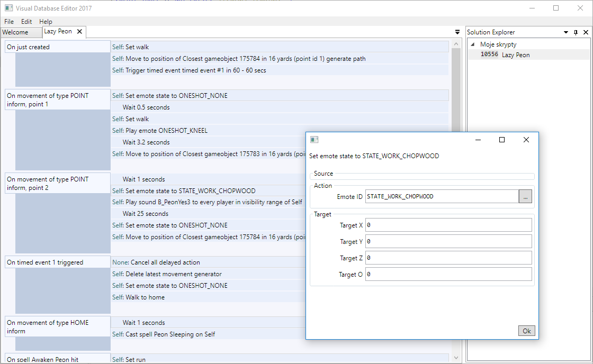The image size is (593, 364).
Task: Open the File menu
Action: pyautogui.click(x=8, y=21)
